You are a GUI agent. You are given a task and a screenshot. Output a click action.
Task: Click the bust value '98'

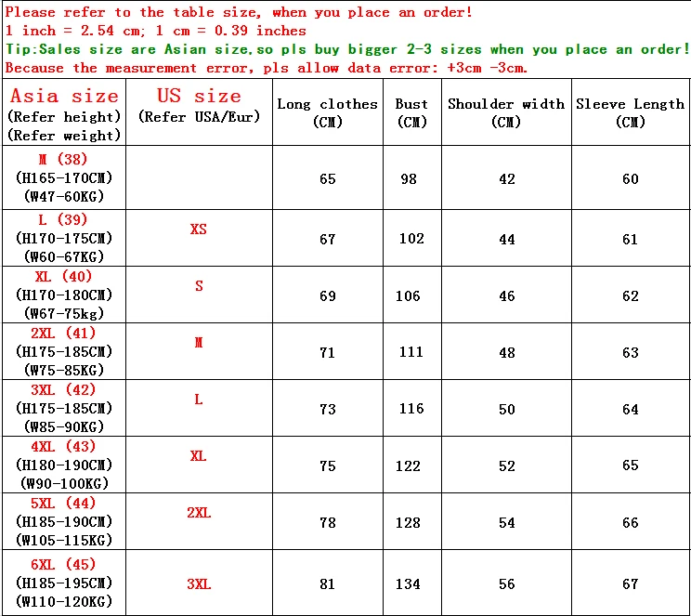point(409,179)
